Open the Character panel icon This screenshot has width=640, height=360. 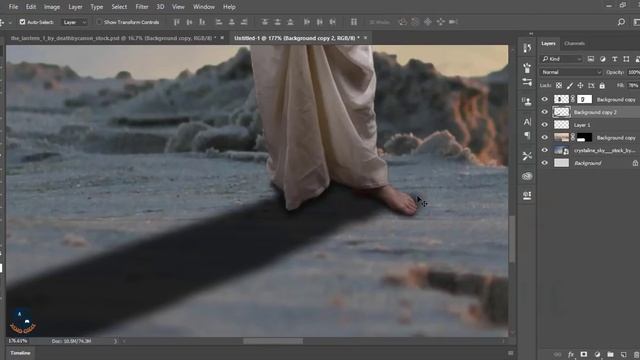pos(527,122)
